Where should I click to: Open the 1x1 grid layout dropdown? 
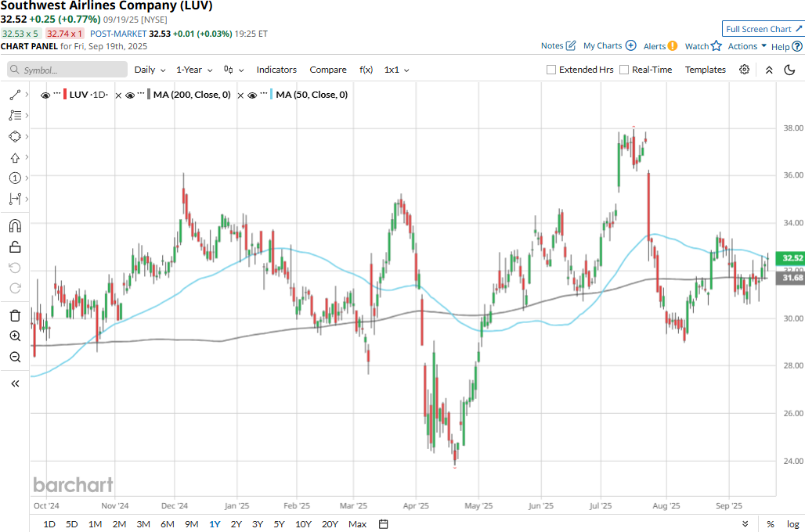[396, 70]
